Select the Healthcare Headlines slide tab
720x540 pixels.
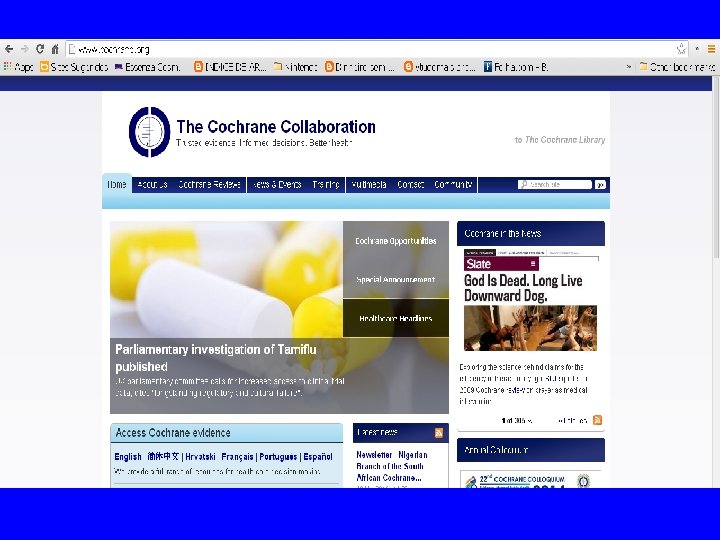click(x=396, y=318)
